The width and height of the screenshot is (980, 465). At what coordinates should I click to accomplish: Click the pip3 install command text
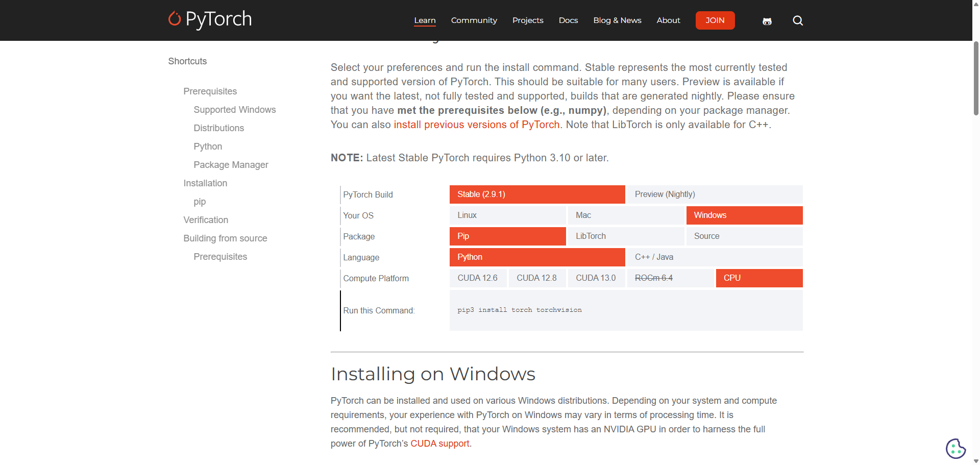pos(519,310)
